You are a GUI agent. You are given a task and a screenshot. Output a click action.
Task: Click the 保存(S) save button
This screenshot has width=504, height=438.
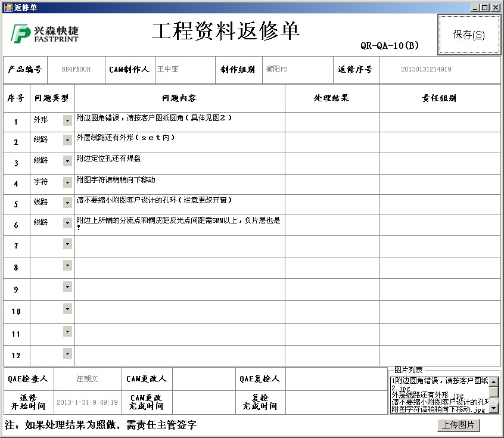pos(469,35)
